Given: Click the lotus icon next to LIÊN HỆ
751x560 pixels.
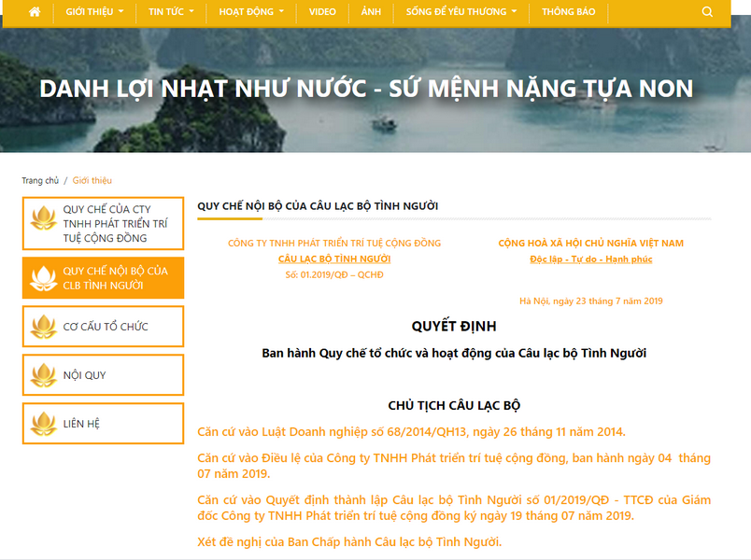Looking at the screenshot, I should [42, 423].
